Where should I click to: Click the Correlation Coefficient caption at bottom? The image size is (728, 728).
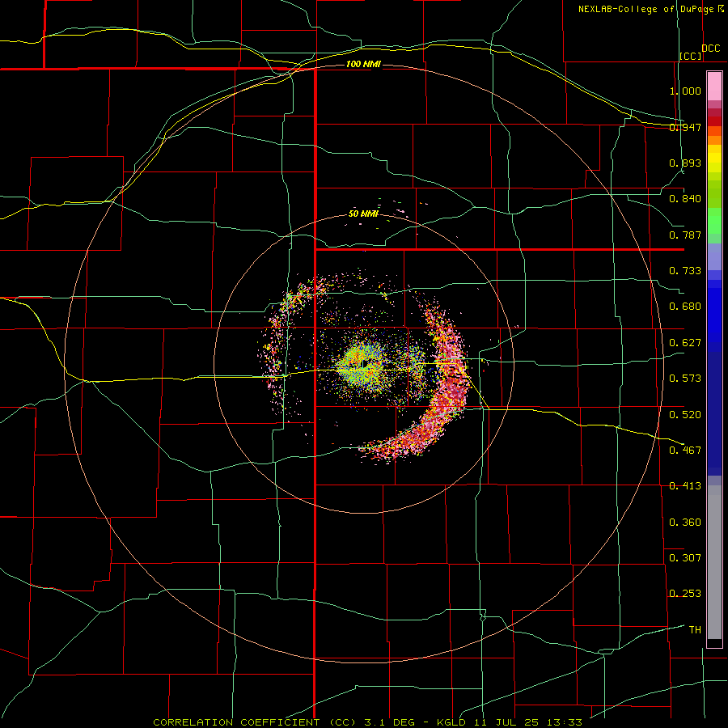[x=367, y=722]
